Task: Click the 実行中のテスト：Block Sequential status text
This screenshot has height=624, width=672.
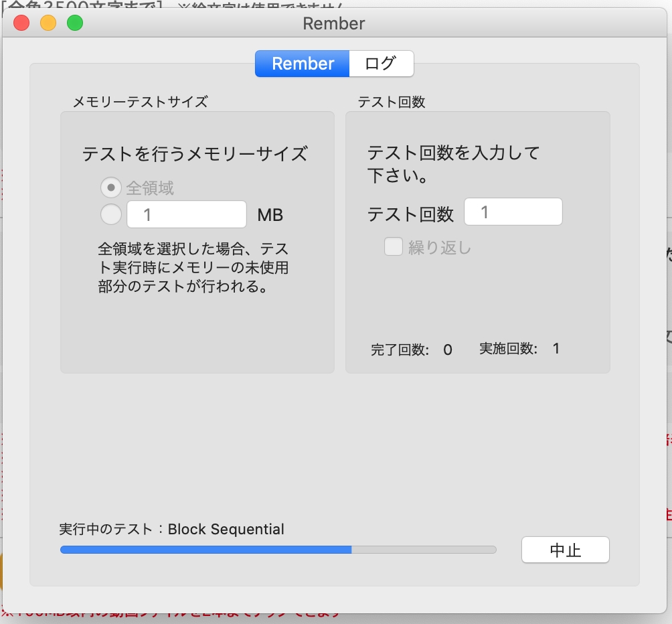Action: tap(171, 530)
